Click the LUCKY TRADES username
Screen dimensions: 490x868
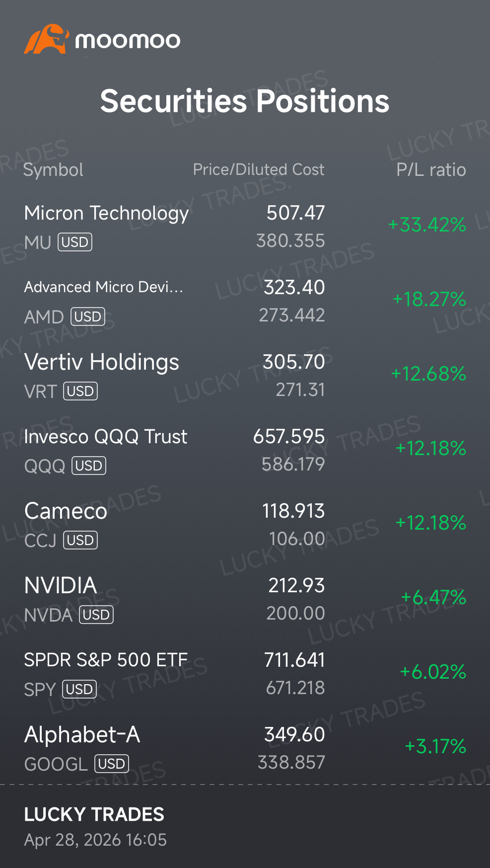94,814
